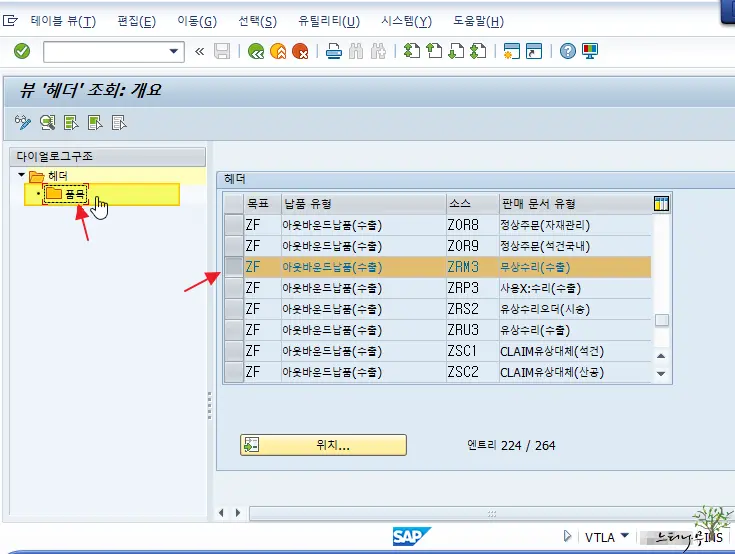Collapse the command field with the double-chevron icon

click(200, 51)
